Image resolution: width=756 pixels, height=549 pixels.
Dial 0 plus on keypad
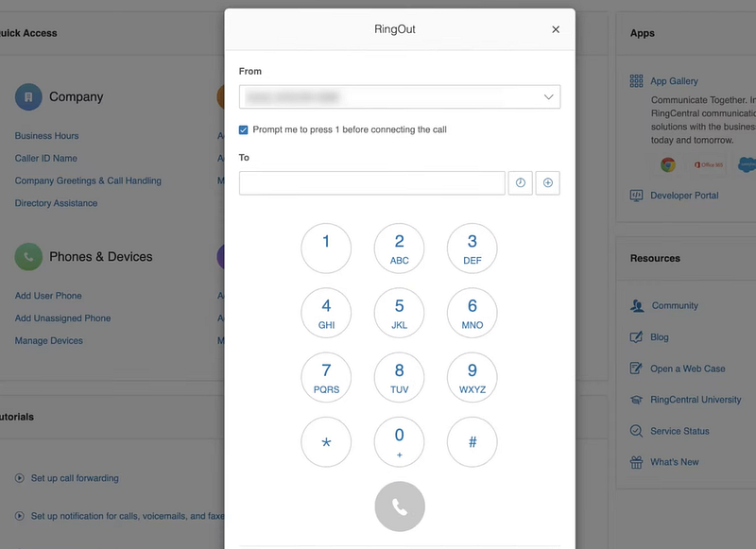pos(399,442)
